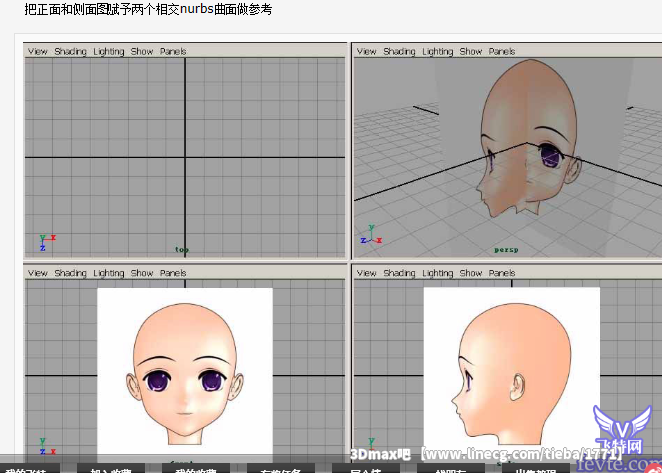The width and height of the screenshot is (662, 473).
Task: Open the Shading menu in the front viewport
Action: point(70,273)
